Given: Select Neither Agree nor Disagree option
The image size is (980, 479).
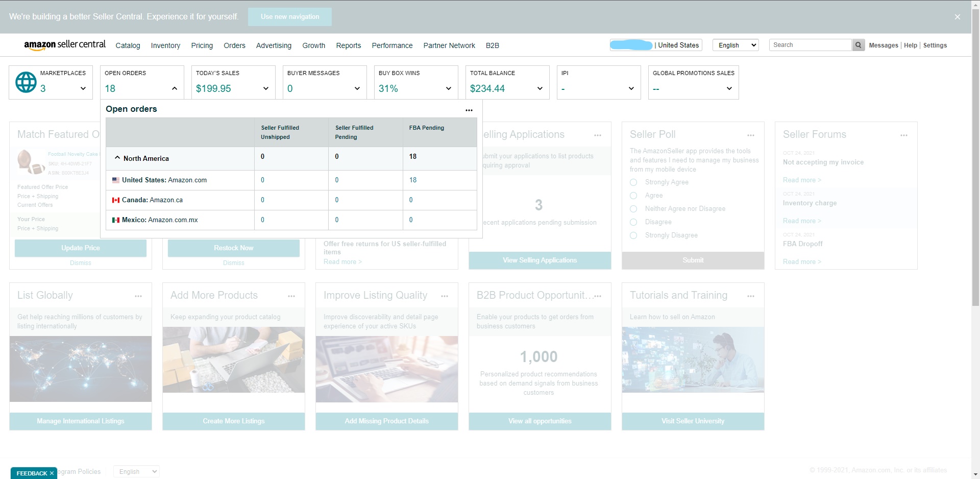Looking at the screenshot, I should 633,209.
